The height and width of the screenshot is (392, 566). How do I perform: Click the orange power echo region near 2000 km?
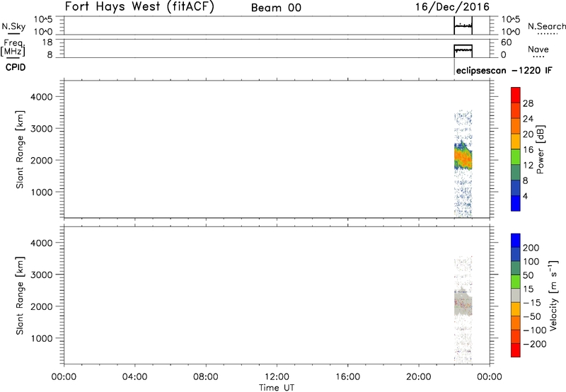463,157
